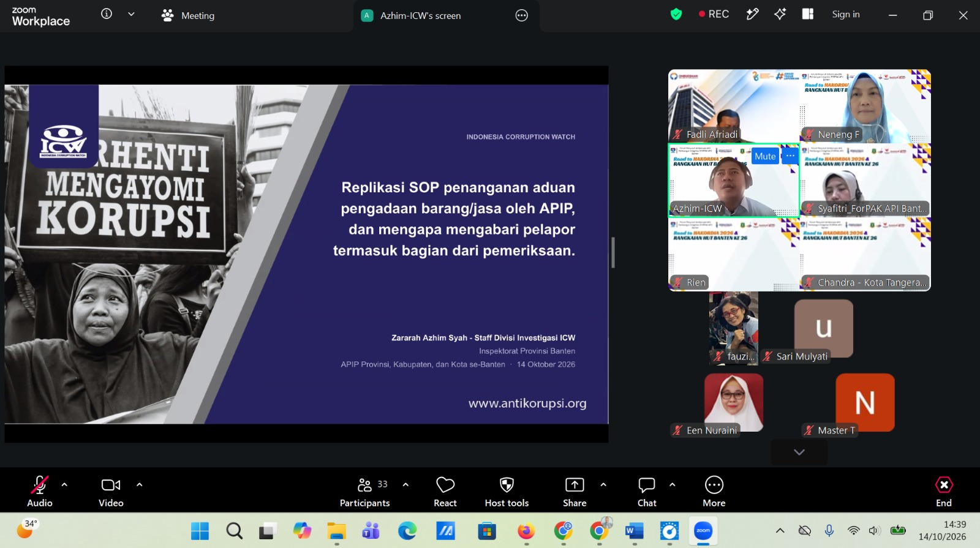Open screen share options ellipsis
The image size is (980, 548).
522,16
